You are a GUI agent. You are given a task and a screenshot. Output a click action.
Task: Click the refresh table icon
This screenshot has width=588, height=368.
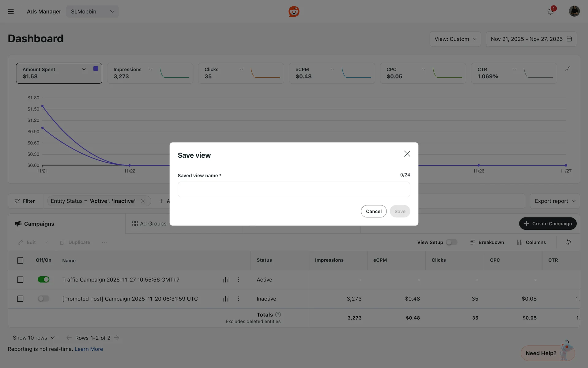(x=568, y=242)
